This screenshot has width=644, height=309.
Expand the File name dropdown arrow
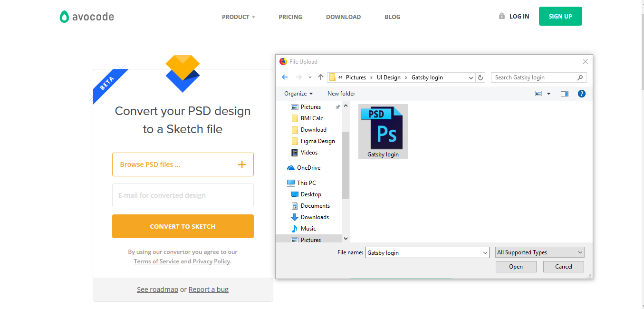[485, 253]
